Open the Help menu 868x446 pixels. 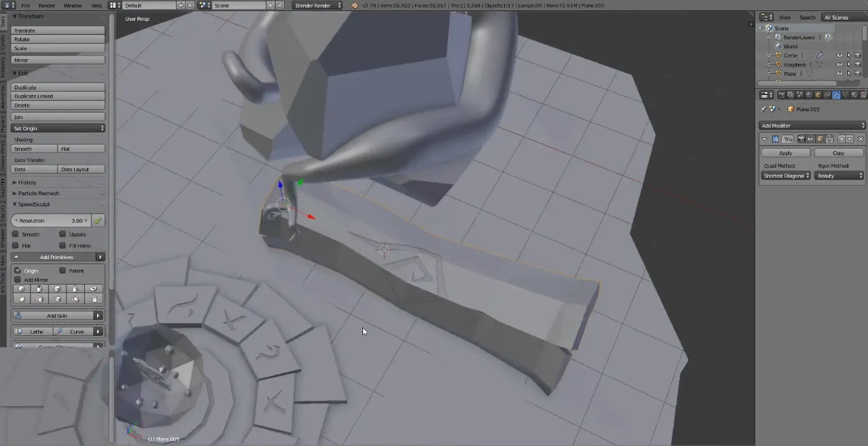(96, 5)
